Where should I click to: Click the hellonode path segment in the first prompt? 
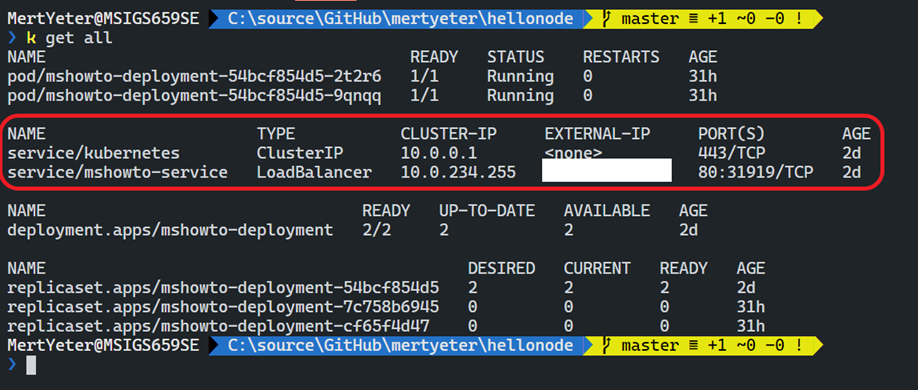click(x=530, y=19)
